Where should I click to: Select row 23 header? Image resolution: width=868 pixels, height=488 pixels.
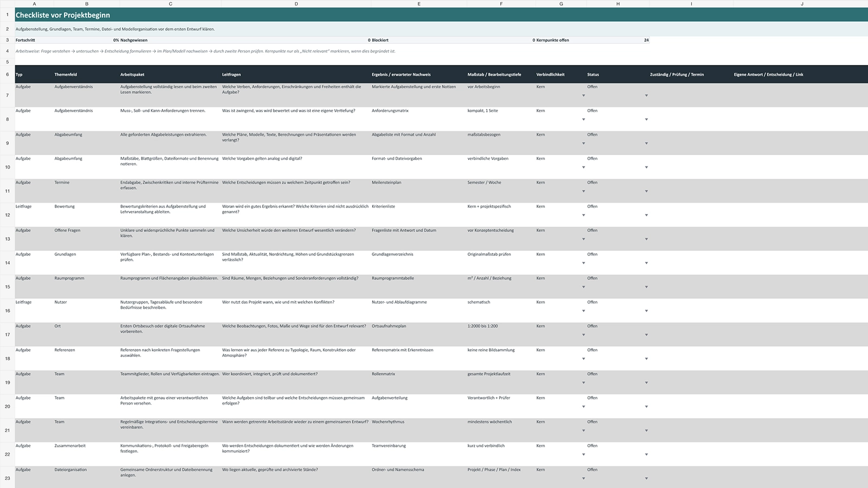point(8,478)
